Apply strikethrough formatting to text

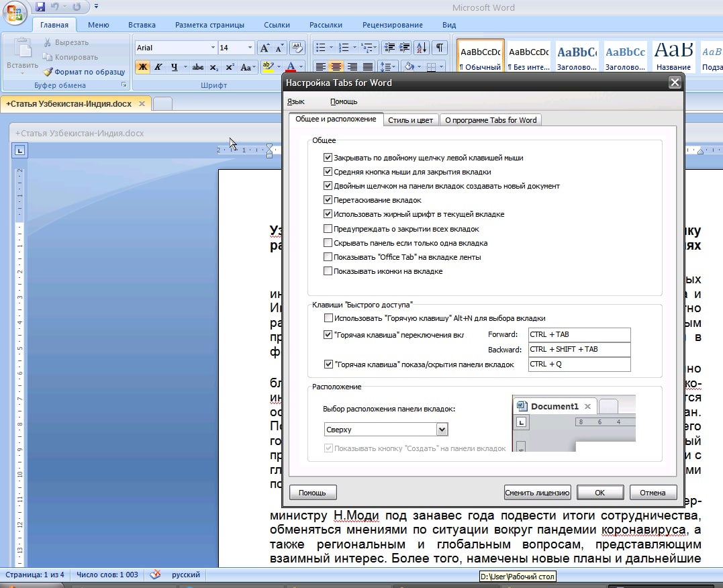[197, 67]
